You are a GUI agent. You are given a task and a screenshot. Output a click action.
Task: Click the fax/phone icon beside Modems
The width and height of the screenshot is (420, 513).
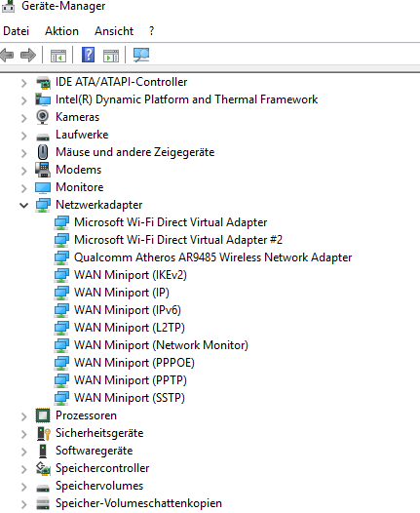[43, 170]
